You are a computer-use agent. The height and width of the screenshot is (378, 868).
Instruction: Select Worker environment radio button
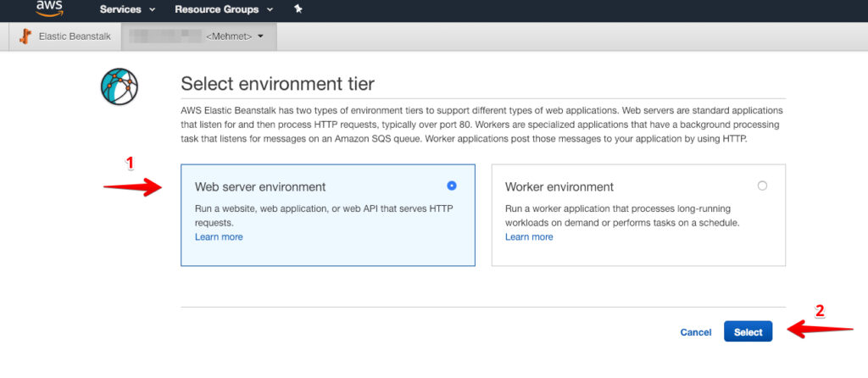pos(762,186)
